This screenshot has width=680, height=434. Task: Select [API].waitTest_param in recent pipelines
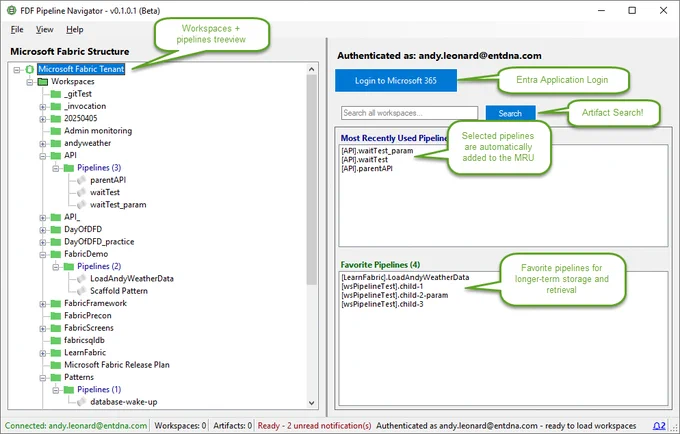[377, 151]
